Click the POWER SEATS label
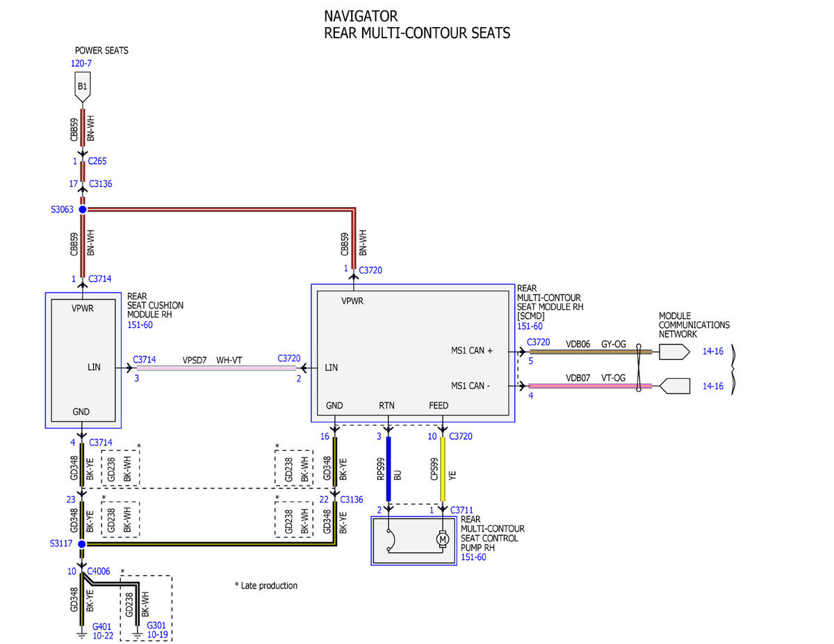834x644 pixels. tap(101, 51)
